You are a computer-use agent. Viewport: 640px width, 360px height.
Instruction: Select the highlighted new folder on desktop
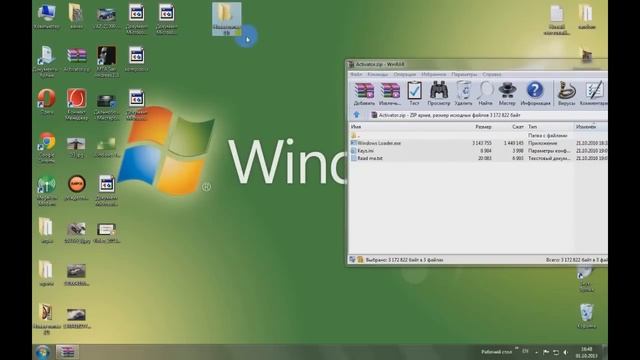[227, 19]
